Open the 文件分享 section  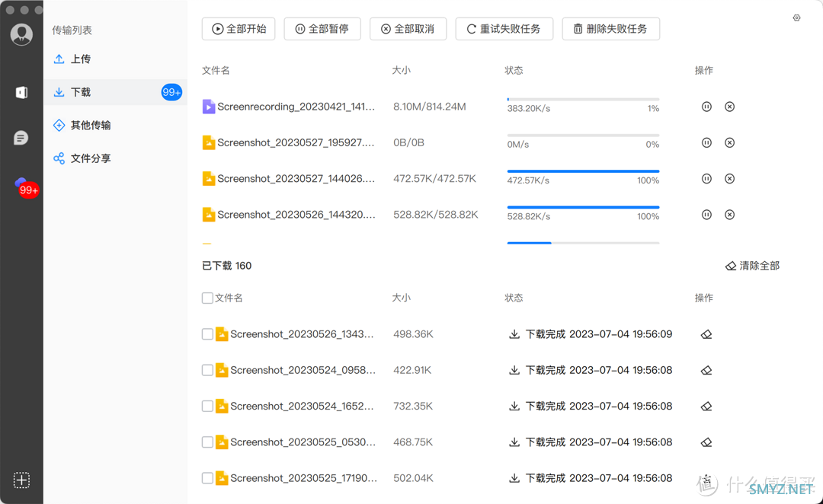click(x=115, y=158)
